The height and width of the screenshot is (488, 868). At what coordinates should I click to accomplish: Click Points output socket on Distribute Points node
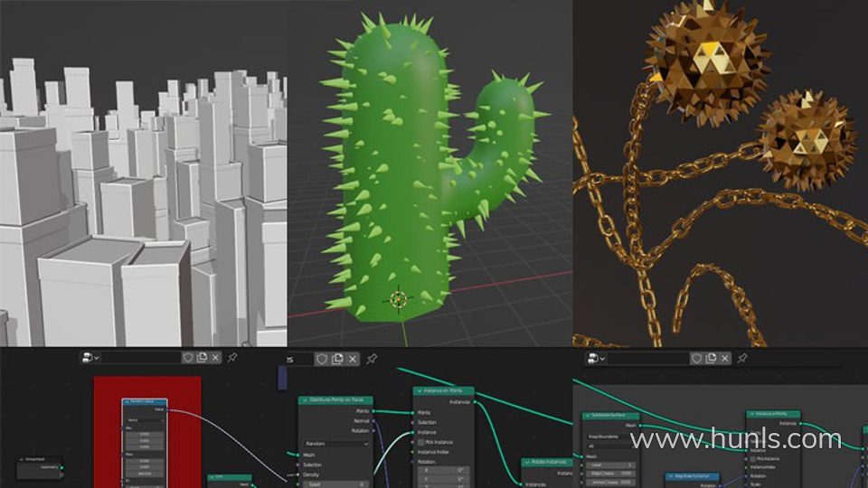pos(373,411)
